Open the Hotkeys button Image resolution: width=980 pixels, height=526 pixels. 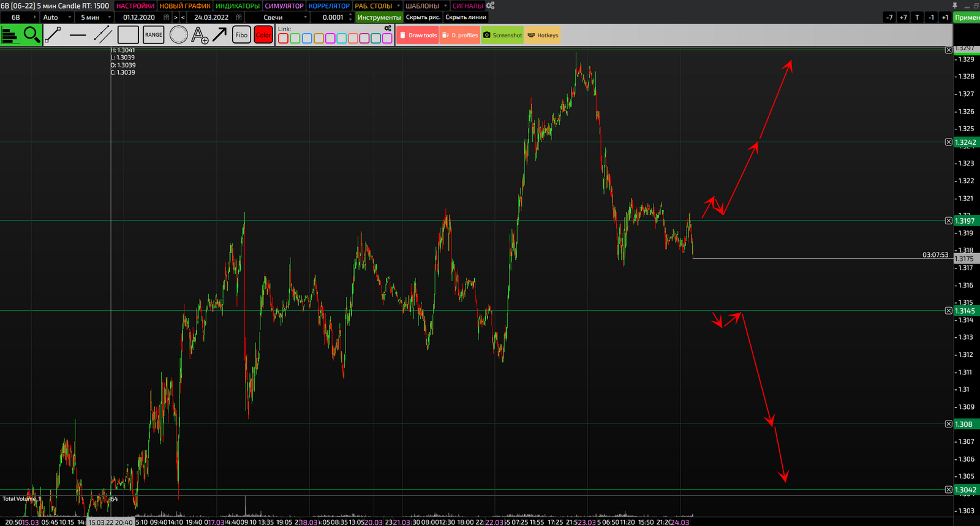[543, 35]
